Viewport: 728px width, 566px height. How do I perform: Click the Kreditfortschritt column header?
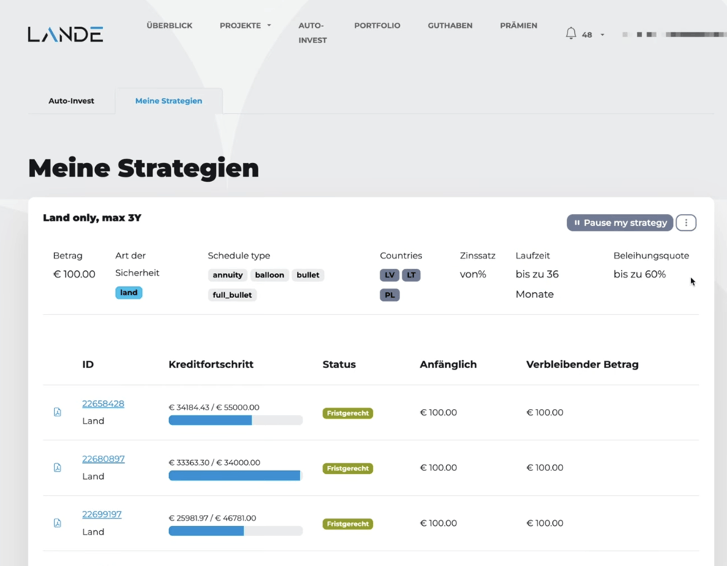tap(211, 364)
